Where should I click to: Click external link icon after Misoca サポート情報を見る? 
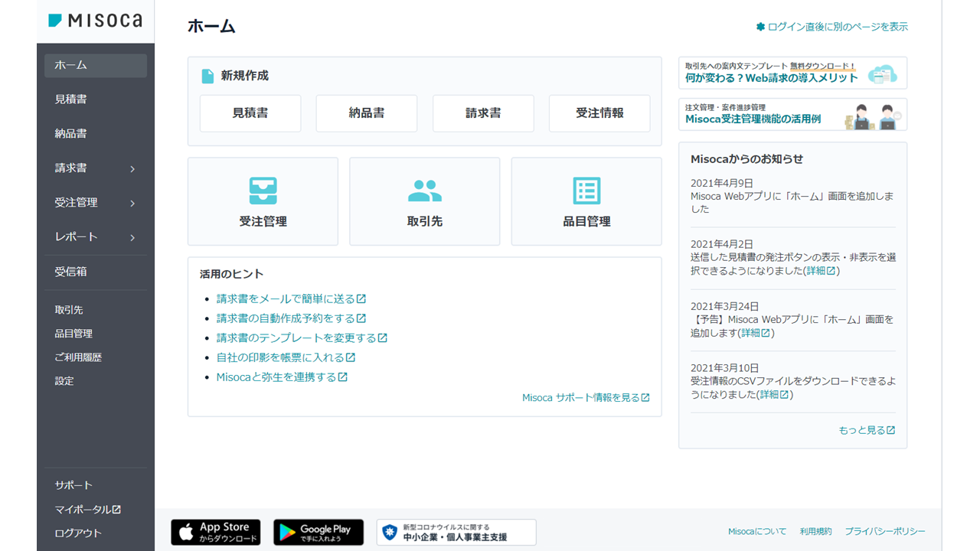(x=645, y=398)
